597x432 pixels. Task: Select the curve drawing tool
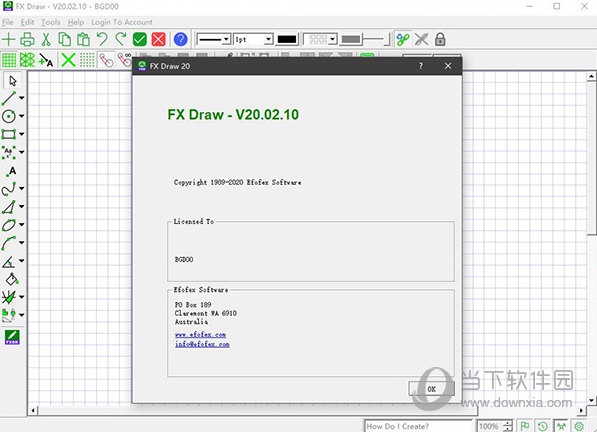click(9, 188)
